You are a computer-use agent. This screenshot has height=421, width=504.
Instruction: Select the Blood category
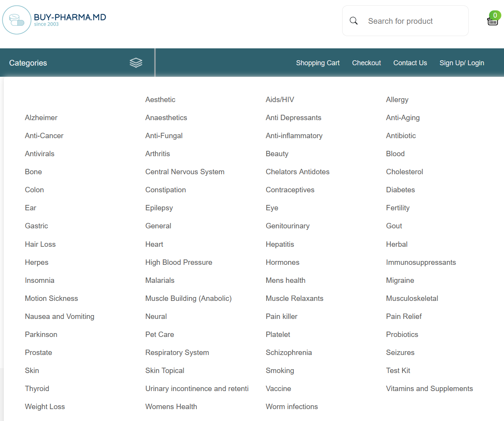[395, 154]
